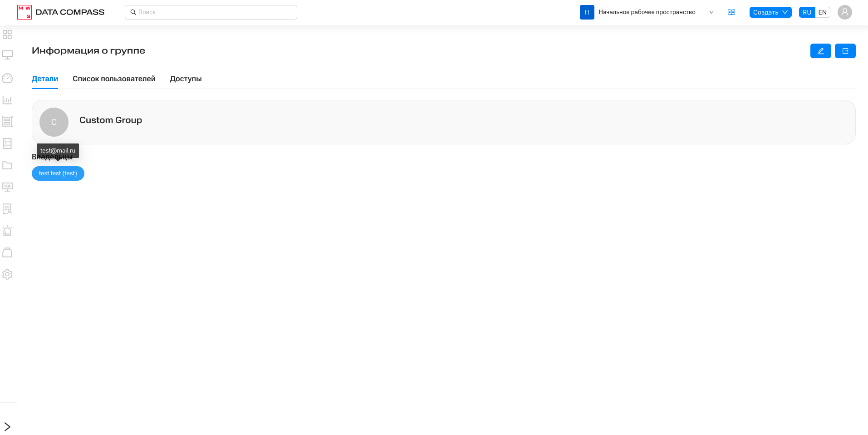Open the Доступы tab

(x=186, y=79)
